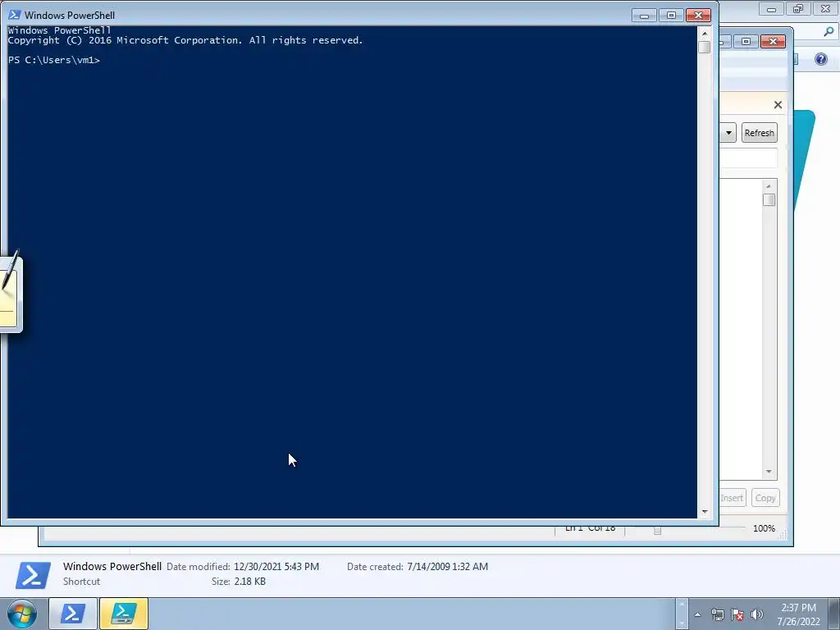Click the 'Size: 2.18 KB' detail
Viewport: 840px width, 630px height.
[x=239, y=582]
